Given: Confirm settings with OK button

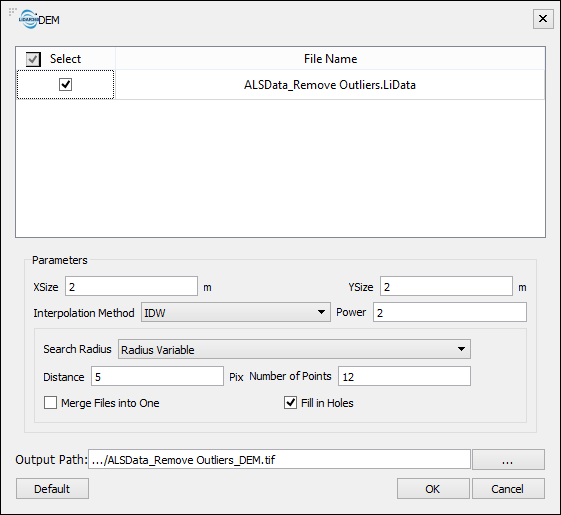Looking at the screenshot, I should point(433,489).
